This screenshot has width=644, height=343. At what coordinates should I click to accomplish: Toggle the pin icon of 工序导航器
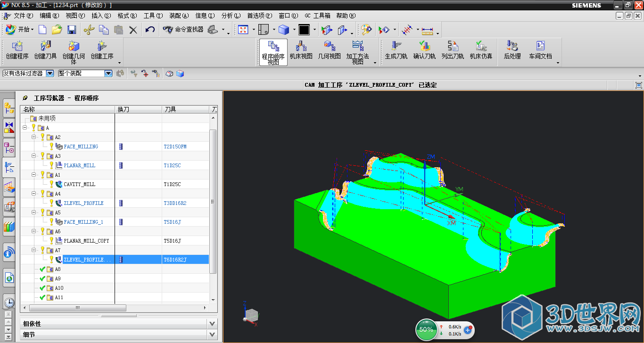(x=25, y=98)
